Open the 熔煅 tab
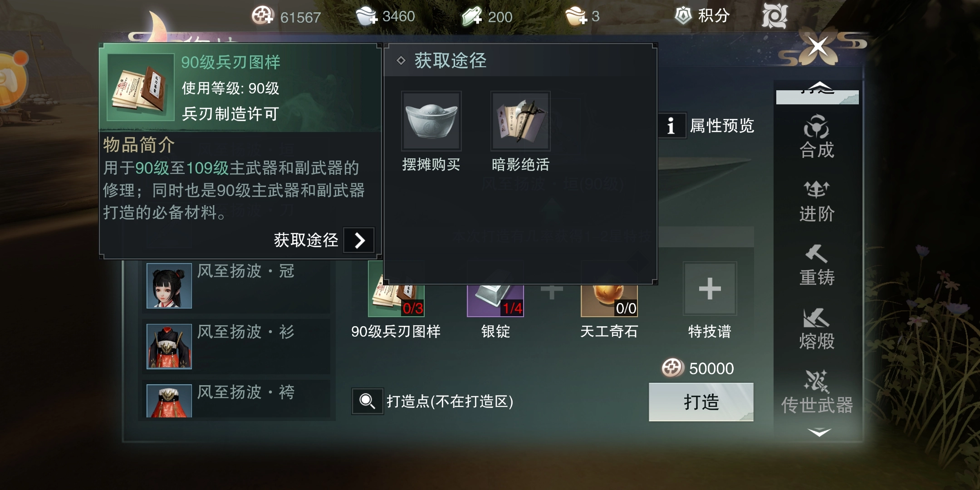 pos(817,329)
